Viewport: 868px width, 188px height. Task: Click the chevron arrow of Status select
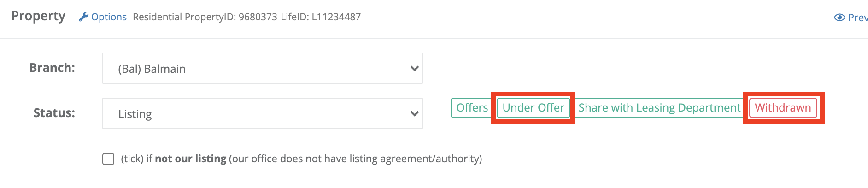pos(414,114)
